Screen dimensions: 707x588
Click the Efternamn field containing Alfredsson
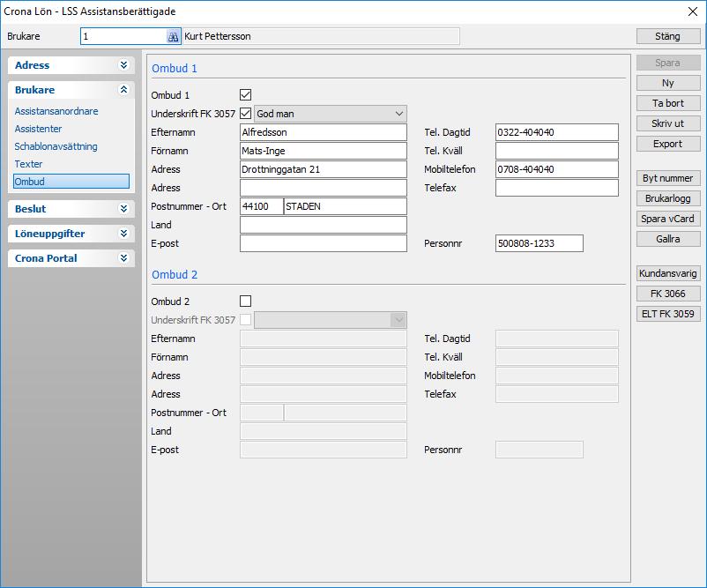coord(324,132)
